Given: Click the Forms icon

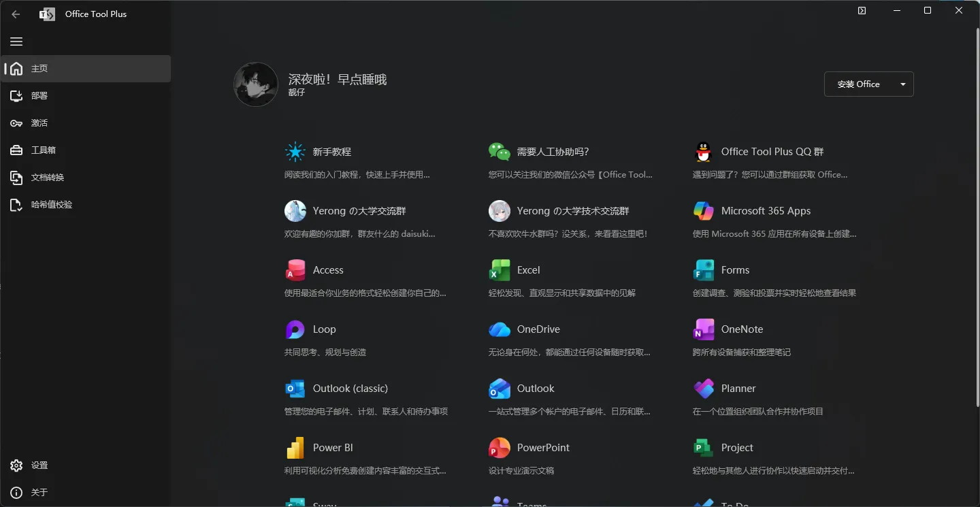Looking at the screenshot, I should click(704, 270).
